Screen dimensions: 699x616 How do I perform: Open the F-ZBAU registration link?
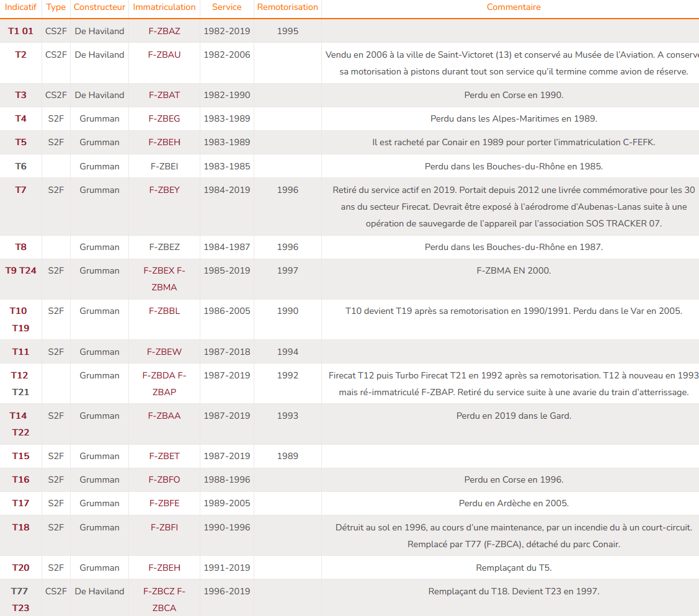[164, 55]
